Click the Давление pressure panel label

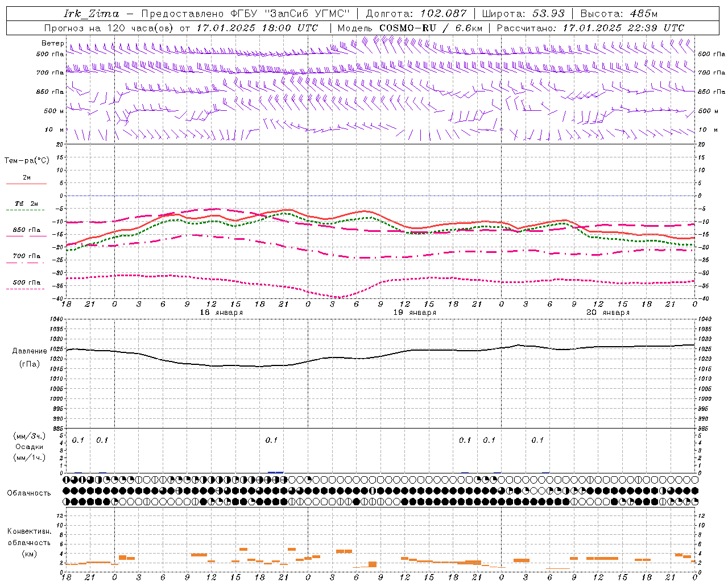pos(30,351)
